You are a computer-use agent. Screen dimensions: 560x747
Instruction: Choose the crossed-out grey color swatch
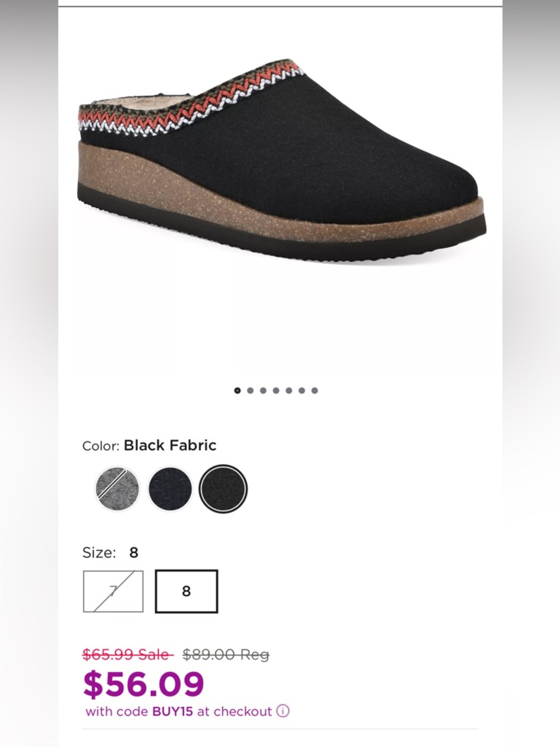[118, 489]
